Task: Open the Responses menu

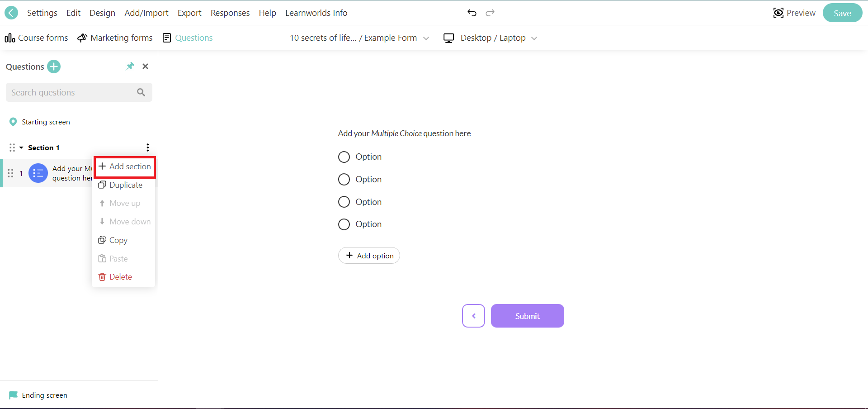Action: tap(230, 13)
